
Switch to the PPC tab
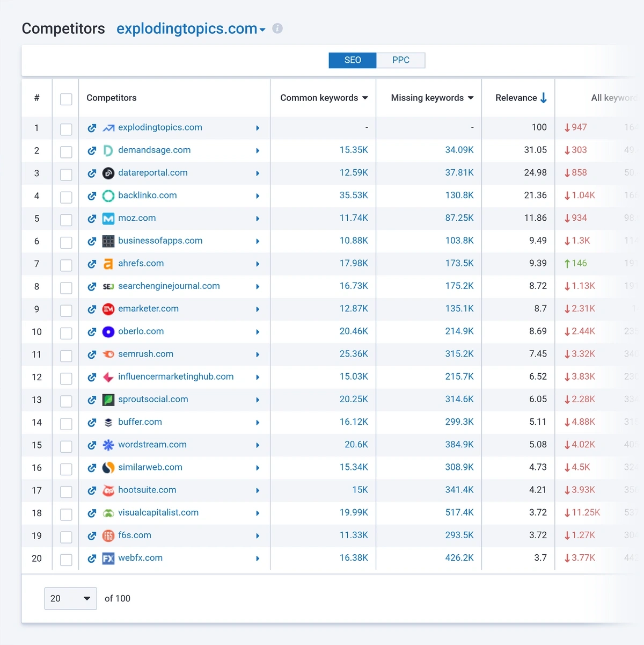(401, 60)
